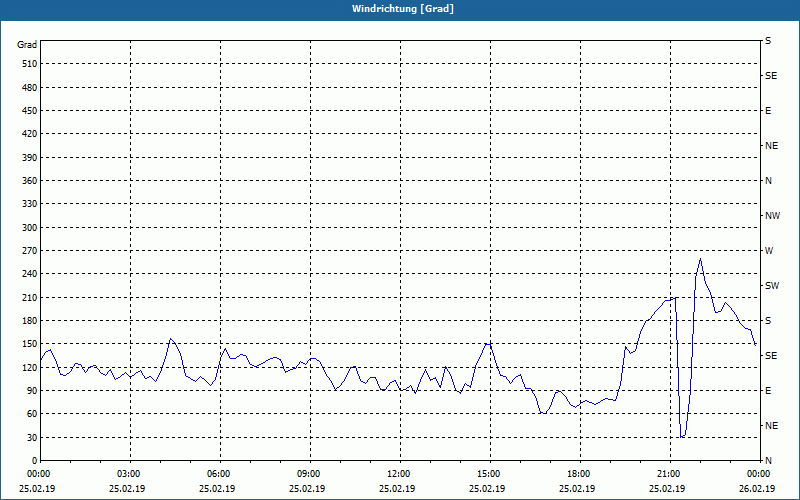Click the 0 y-axis value
Image resolution: width=800 pixels, height=500 pixels.
34,460
